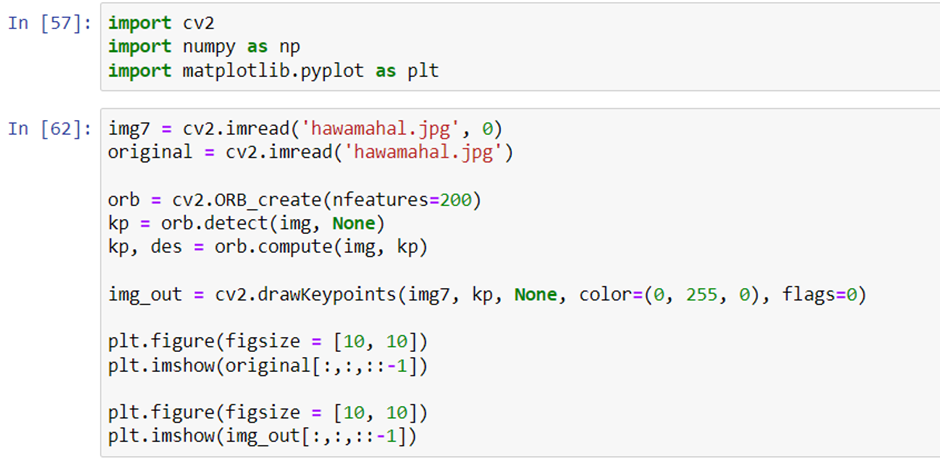The image size is (940, 463).
Task: Place cursor on 'import cv2' line
Action: pos(161,23)
